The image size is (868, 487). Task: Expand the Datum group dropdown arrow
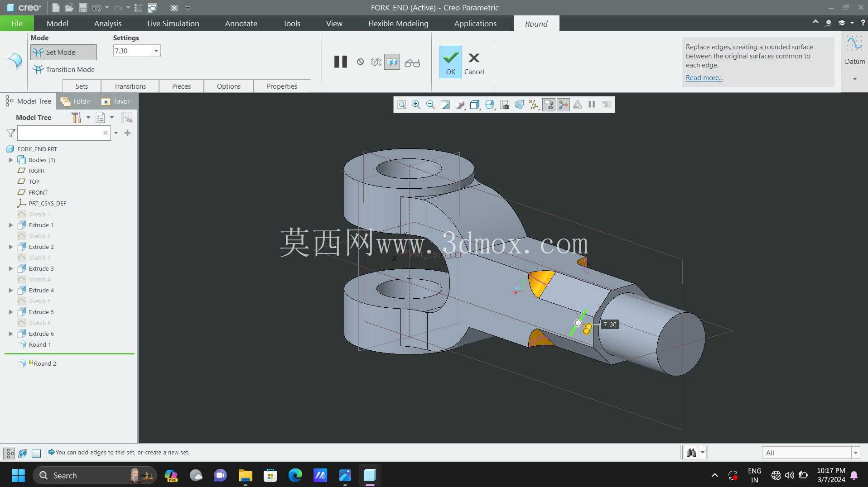pos(855,79)
